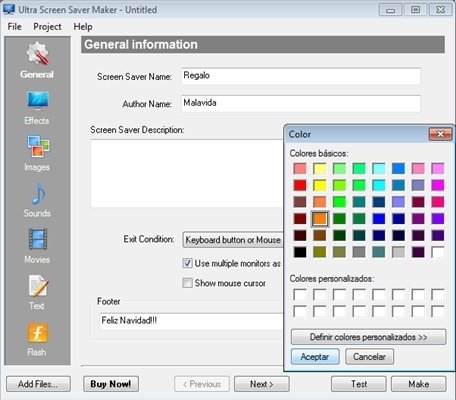Open the General section in sidebar
The width and height of the screenshot is (456, 400).
pos(37,60)
